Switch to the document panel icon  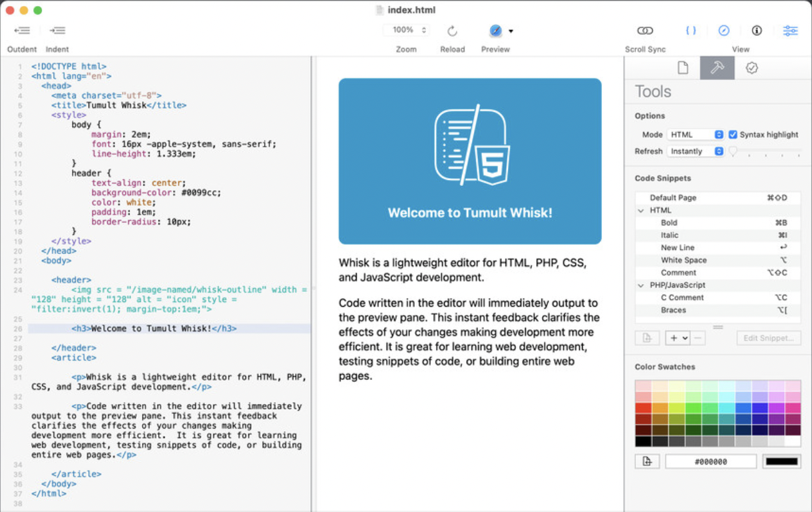[682, 67]
